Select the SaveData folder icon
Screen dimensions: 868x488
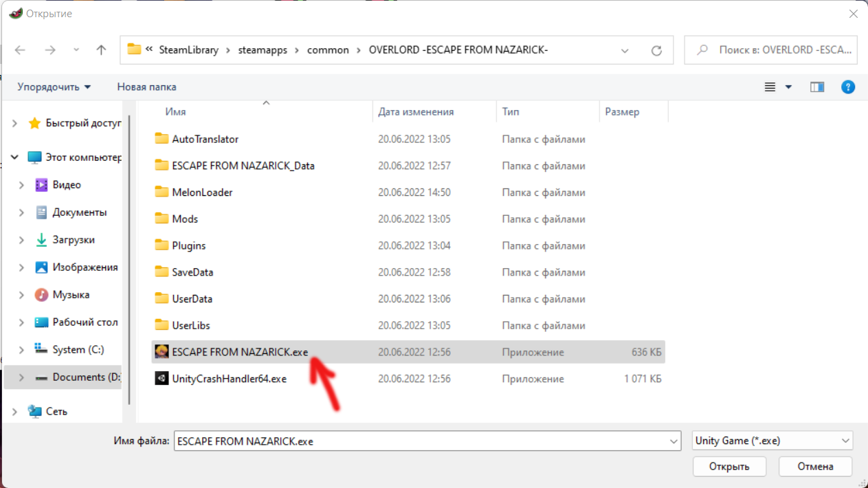point(162,272)
